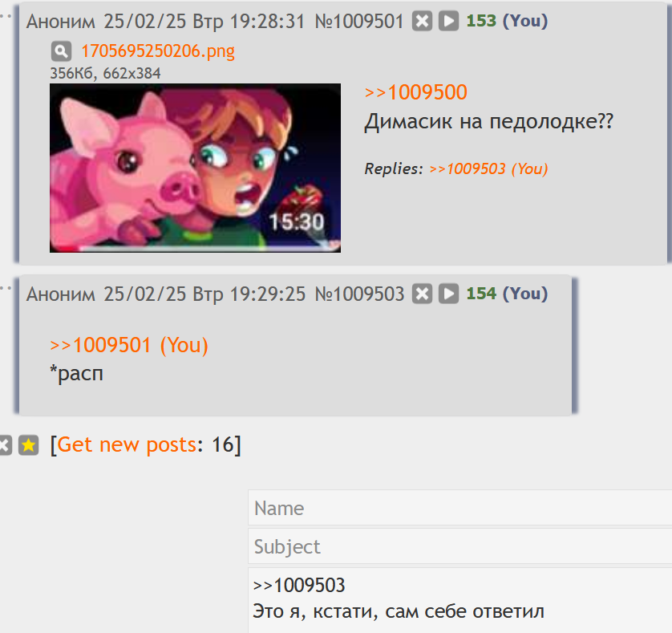The image size is (672, 633).
Task: Follow quote link >>1009500
Action: click(415, 92)
